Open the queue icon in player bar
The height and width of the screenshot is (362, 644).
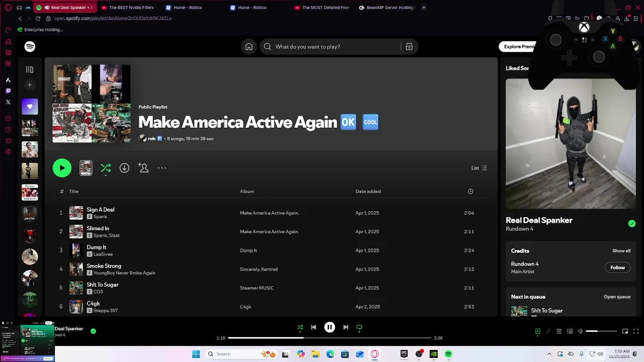click(559, 331)
